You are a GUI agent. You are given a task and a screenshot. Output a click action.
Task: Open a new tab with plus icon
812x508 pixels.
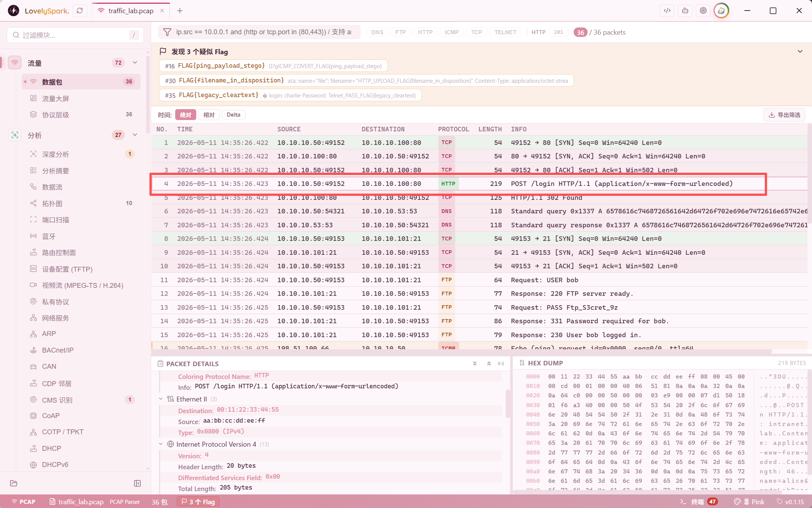coord(180,11)
